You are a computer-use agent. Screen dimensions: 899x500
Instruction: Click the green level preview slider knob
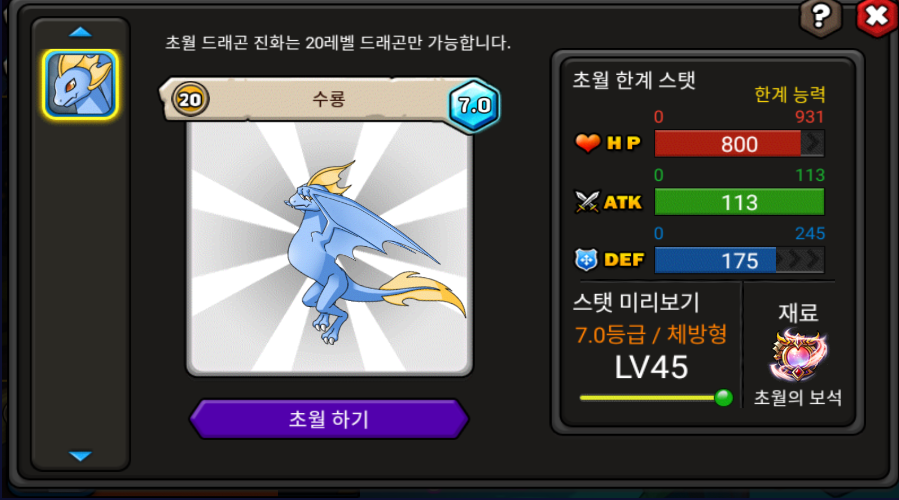[x=724, y=397]
